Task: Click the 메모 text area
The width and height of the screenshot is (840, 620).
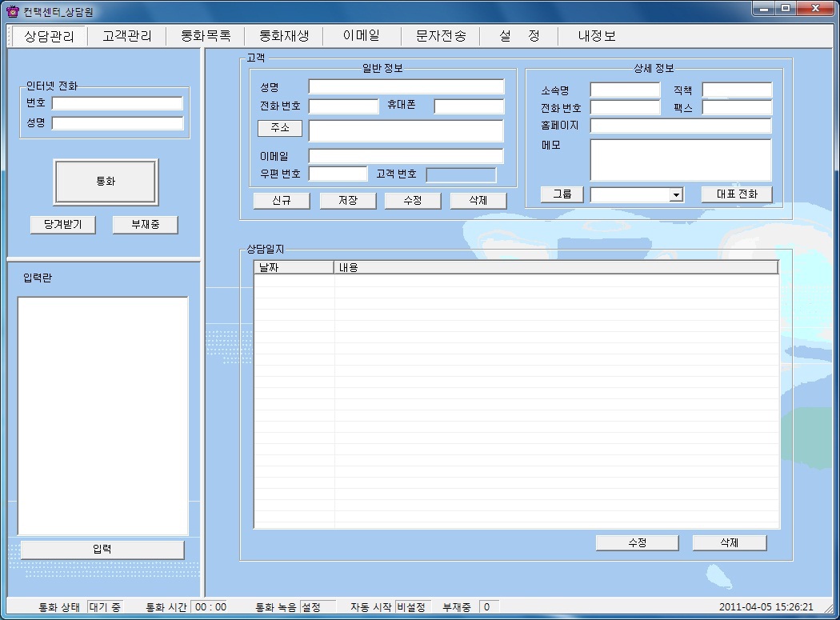Action: [x=680, y=160]
